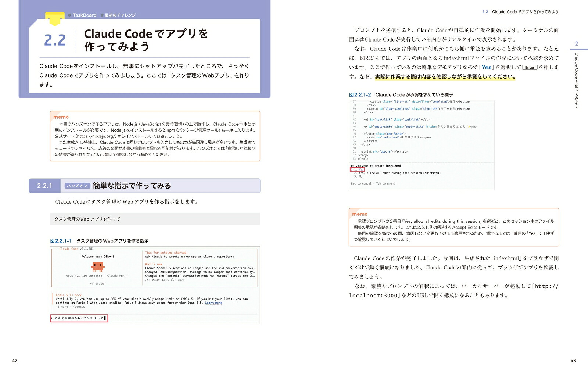Click the Learn more link in the Fable notice
Viewport: 588px width, 375px height.
pos(214,303)
